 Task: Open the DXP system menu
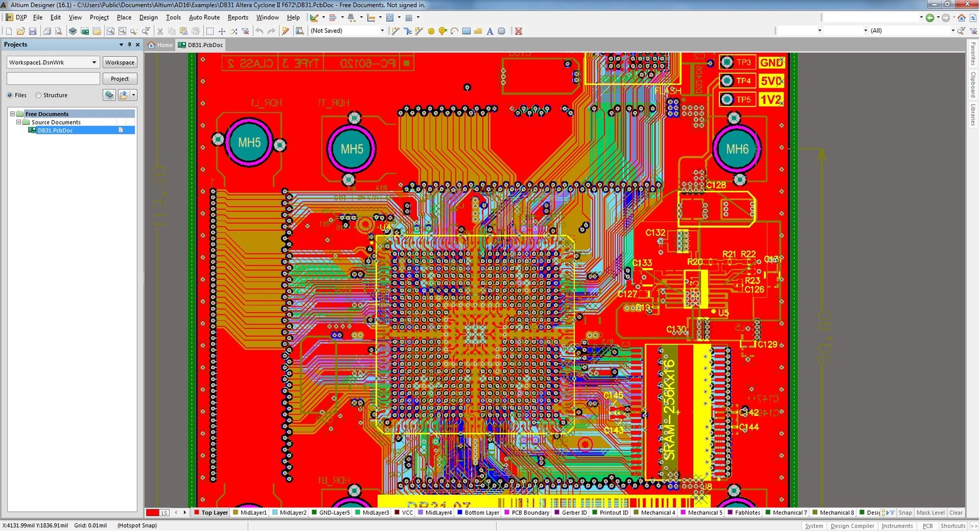[x=16, y=18]
